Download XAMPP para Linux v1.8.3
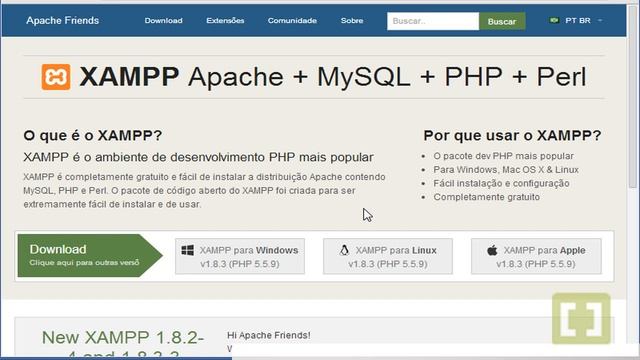Image resolution: width=640 pixels, height=360 pixels. point(388,256)
